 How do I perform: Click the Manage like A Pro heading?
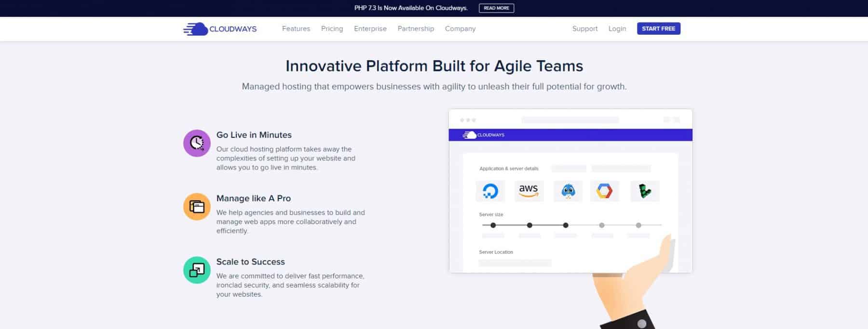[x=254, y=198]
